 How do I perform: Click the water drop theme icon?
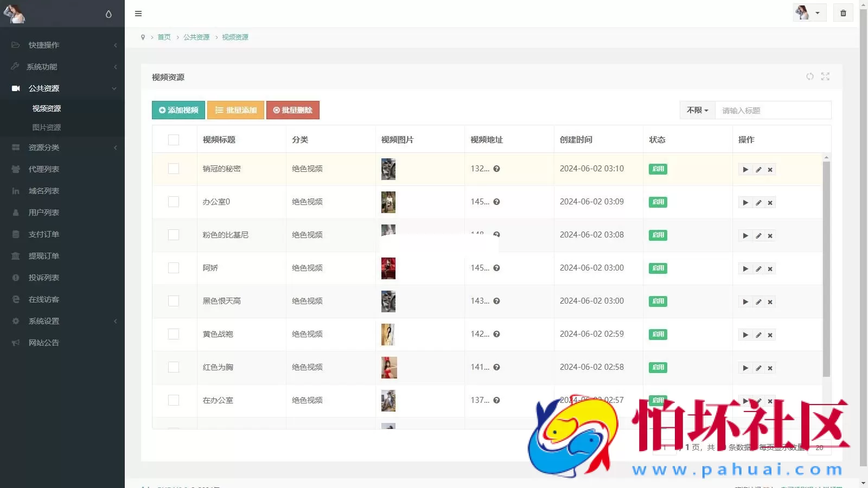[x=108, y=14]
